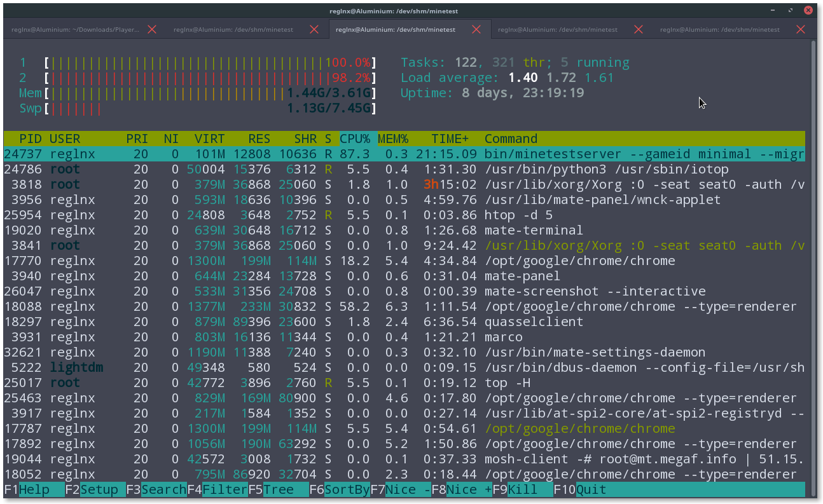Select the lightdm dbus-daemon row
Screen dimensions: 823x504
[x=404, y=367]
